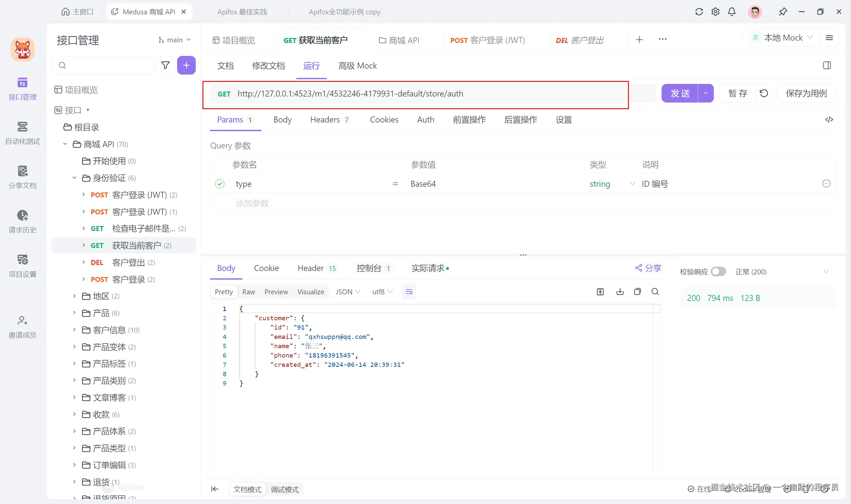Create new API with the plus button
The height and width of the screenshot is (504, 851).
click(x=186, y=65)
